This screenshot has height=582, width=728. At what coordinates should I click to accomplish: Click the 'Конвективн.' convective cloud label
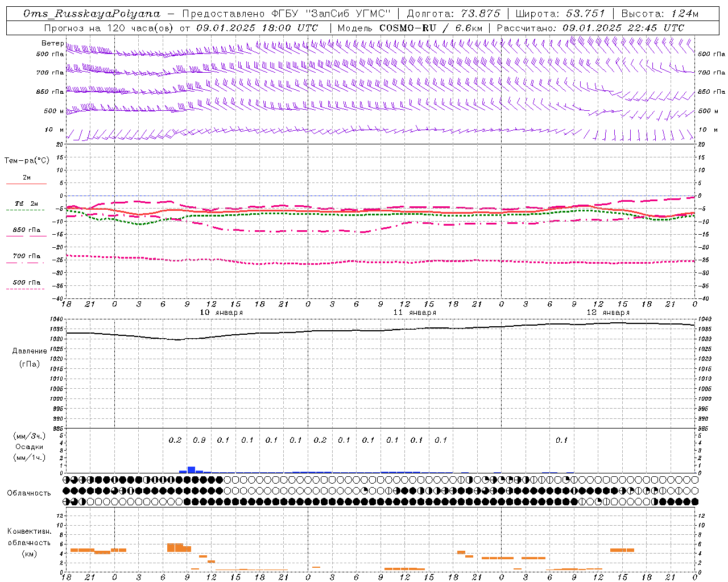(30, 531)
